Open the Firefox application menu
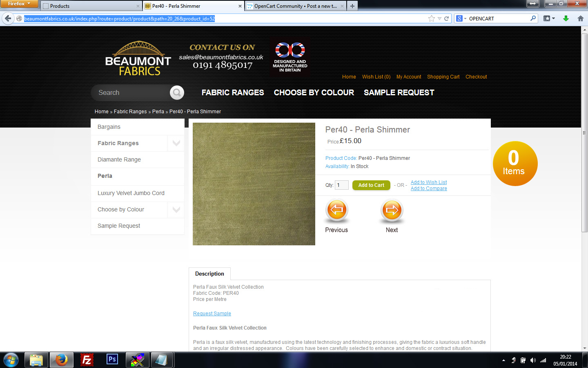Viewport: 588px width, 368px height. pyautogui.click(x=19, y=4)
